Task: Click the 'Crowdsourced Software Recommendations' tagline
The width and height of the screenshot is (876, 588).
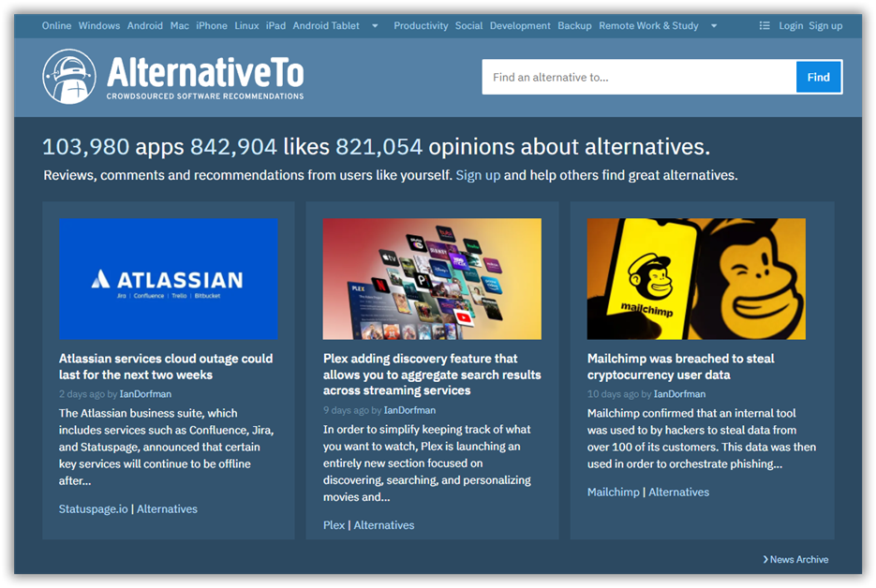Action: [x=205, y=96]
